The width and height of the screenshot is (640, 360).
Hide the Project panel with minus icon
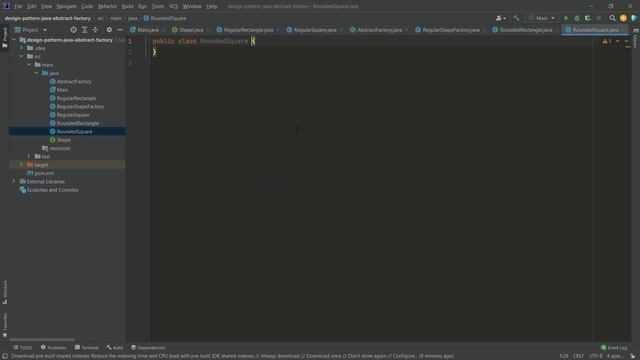pos(120,30)
